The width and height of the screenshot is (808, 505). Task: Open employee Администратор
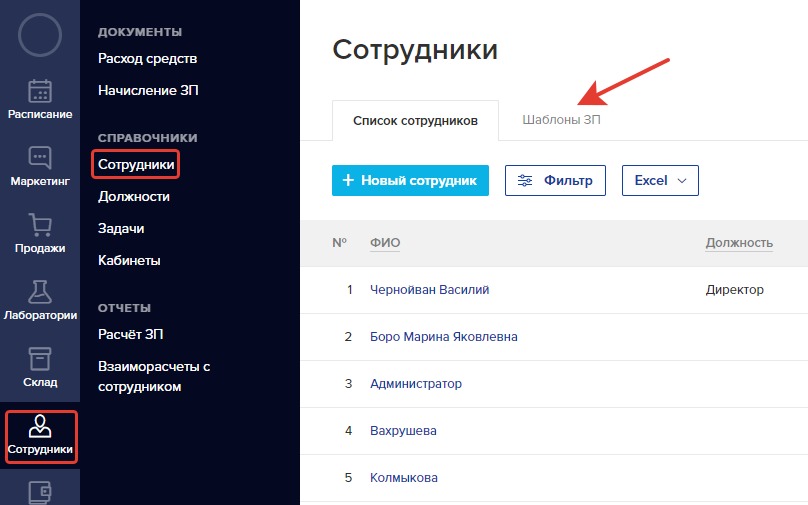coord(416,383)
